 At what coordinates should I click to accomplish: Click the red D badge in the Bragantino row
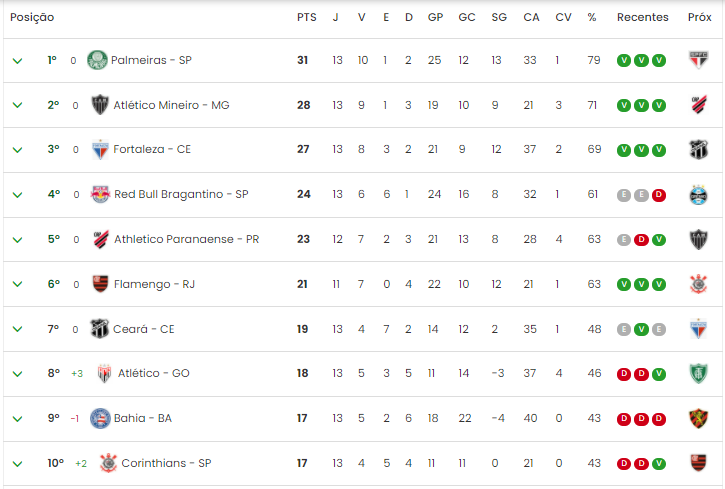pyautogui.click(x=659, y=195)
